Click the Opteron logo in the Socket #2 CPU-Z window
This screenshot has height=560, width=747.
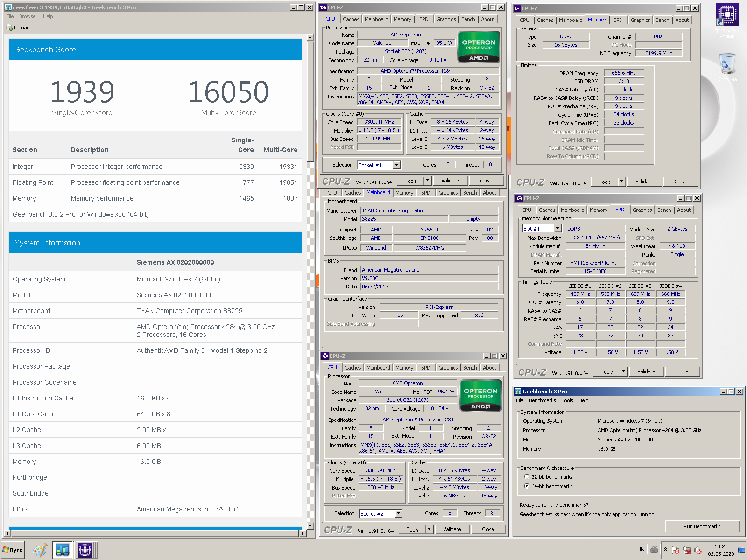coord(480,395)
